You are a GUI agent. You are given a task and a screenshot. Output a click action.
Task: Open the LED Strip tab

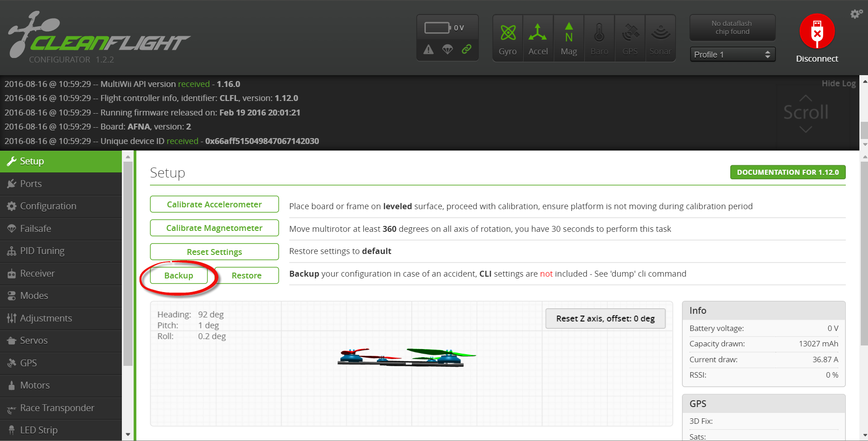click(61, 430)
